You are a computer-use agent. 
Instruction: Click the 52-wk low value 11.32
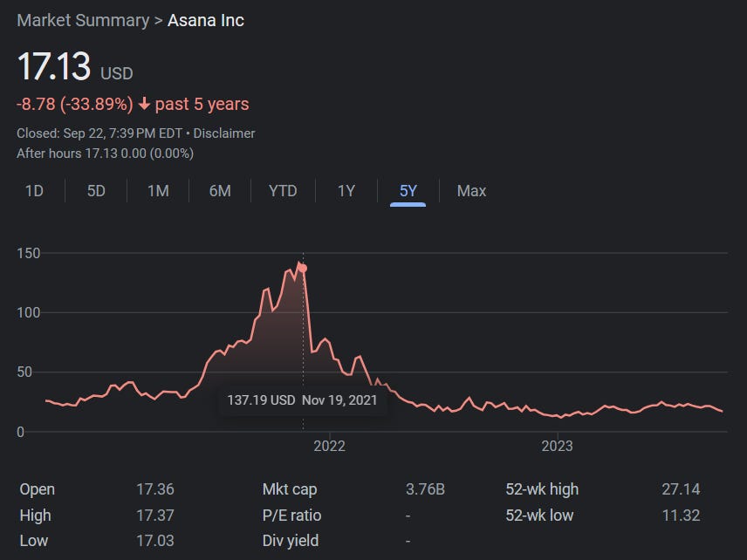tap(681, 516)
